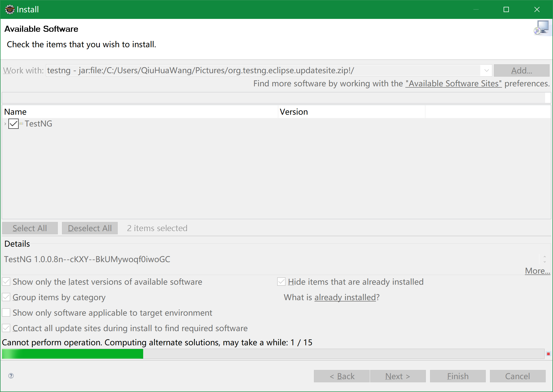Viewport: 553px width, 392px height.
Task: Disable Show only the latest versions option
Action: pyautogui.click(x=6, y=282)
